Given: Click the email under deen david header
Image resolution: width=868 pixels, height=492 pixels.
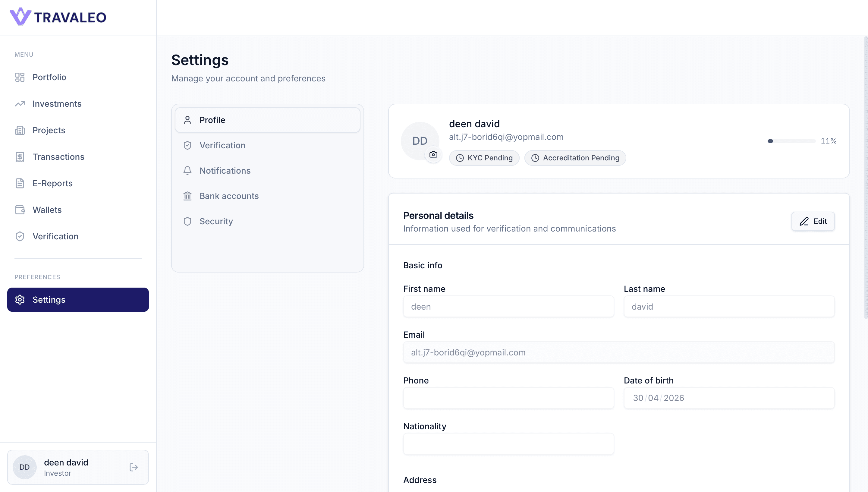Looking at the screenshot, I should click(506, 137).
